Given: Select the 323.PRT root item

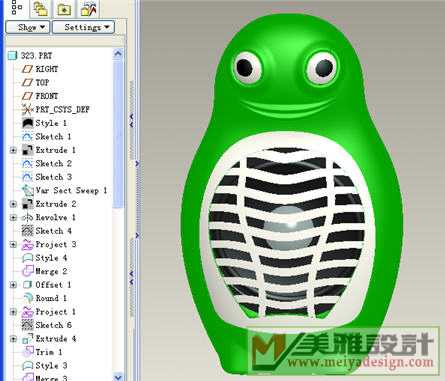Looking at the screenshot, I should click(36, 55).
